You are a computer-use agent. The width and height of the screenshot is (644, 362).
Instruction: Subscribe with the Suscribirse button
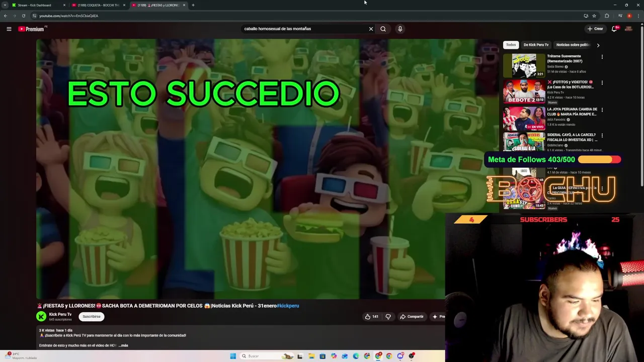click(x=92, y=316)
